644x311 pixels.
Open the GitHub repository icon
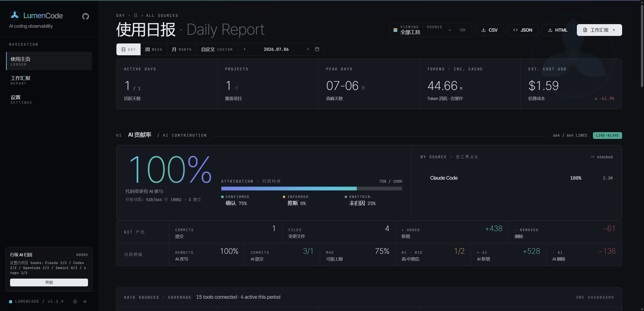(x=85, y=17)
